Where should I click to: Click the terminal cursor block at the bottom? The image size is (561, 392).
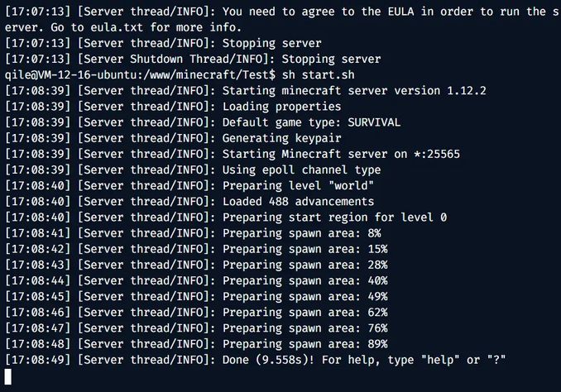(x=9, y=375)
